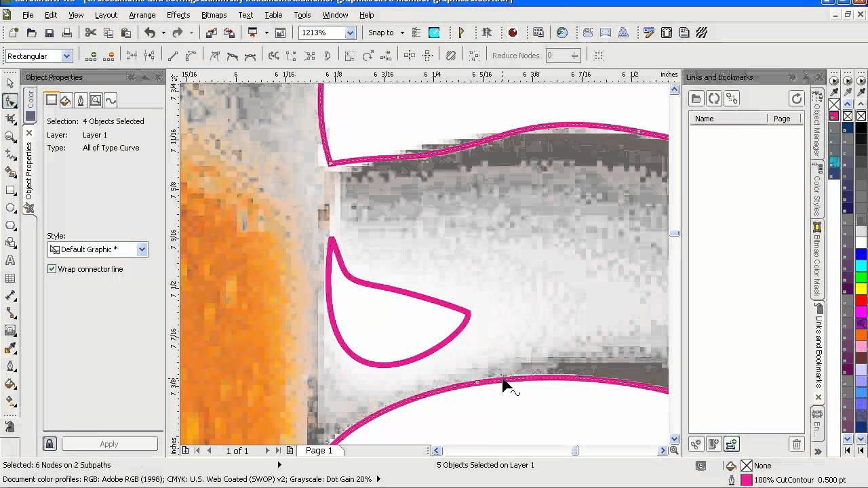This screenshot has height=488, width=868.
Task: Click the Undo arrow icon
Action: (150, 33)
